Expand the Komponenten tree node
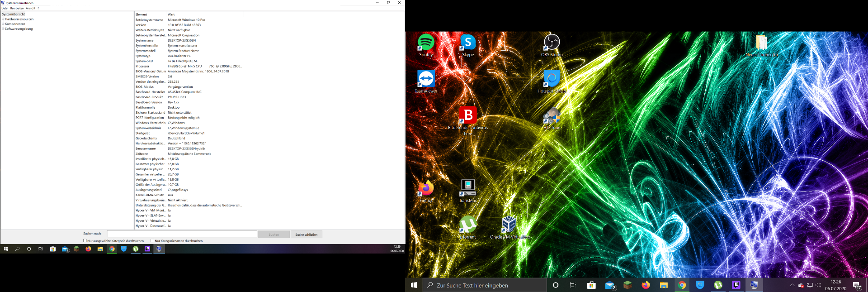 point(3,24)
